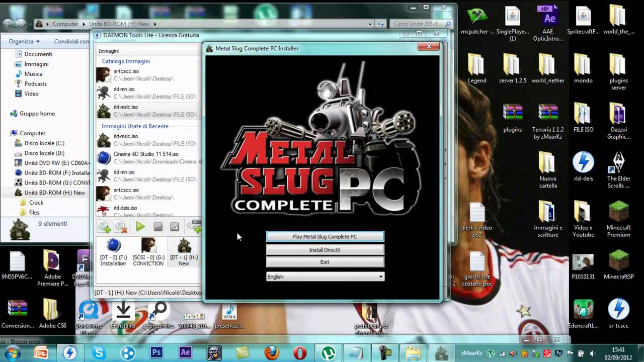Open uTorrent from the taskbar
Screen dimensions: 644x362
(329, 352)
